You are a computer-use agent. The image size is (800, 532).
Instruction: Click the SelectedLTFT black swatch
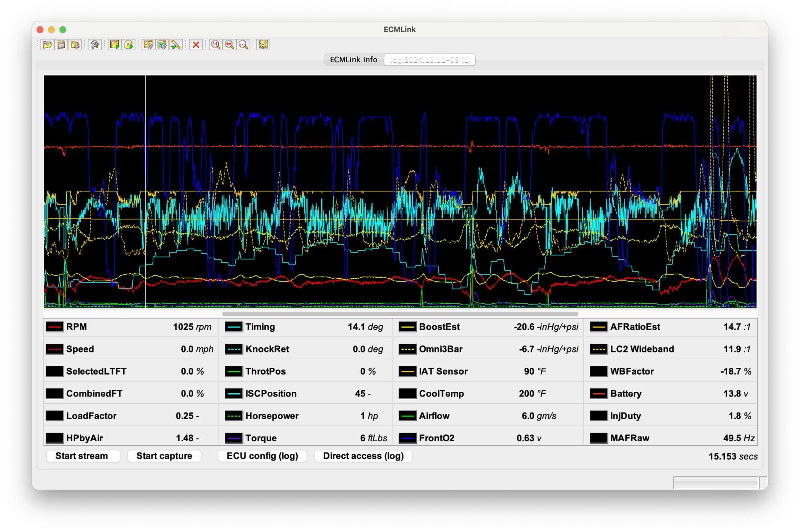pyautogui.click(x=55, y=371)
